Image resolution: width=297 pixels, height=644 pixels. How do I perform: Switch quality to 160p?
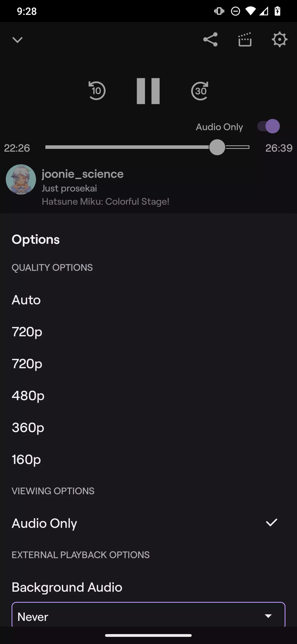26,459
